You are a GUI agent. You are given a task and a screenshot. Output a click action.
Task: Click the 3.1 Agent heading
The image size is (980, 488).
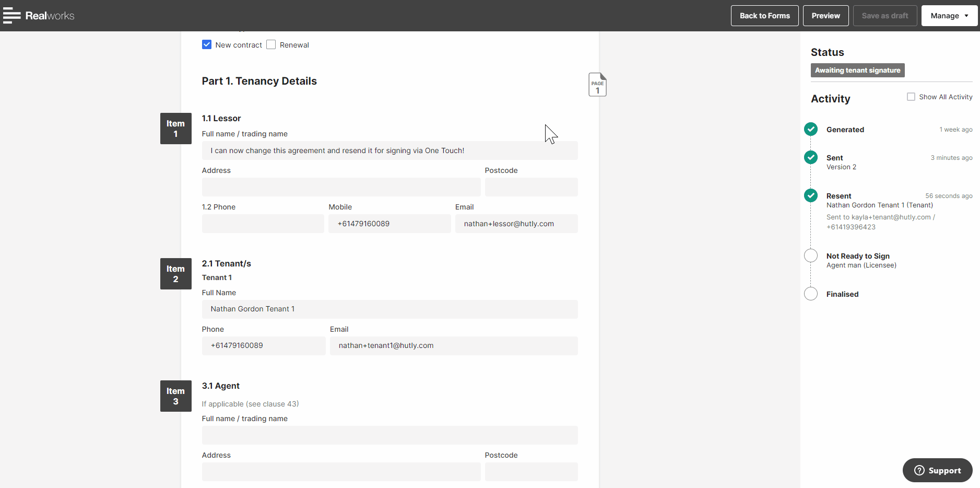(x=220, y=386)
